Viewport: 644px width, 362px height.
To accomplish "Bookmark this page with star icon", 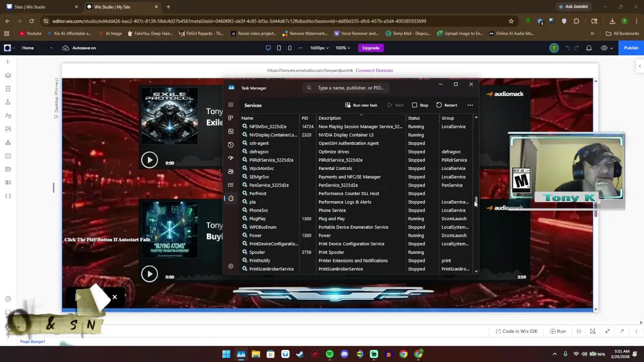I will click(511, 21).
